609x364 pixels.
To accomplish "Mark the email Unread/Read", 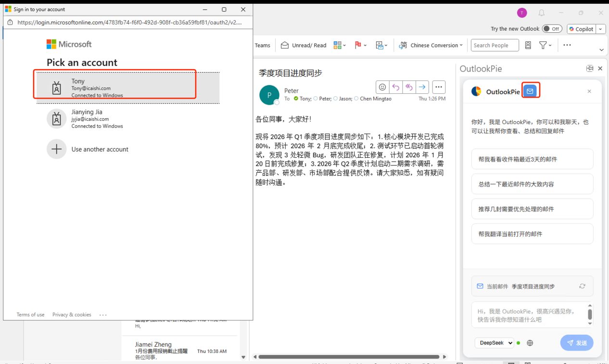I will [x=304, y=45].
